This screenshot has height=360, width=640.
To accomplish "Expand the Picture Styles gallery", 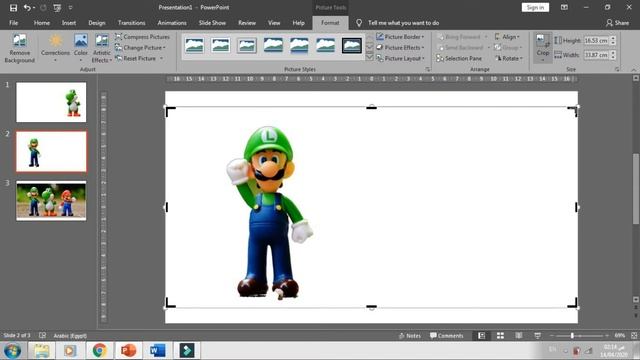I will coord(369,58).
